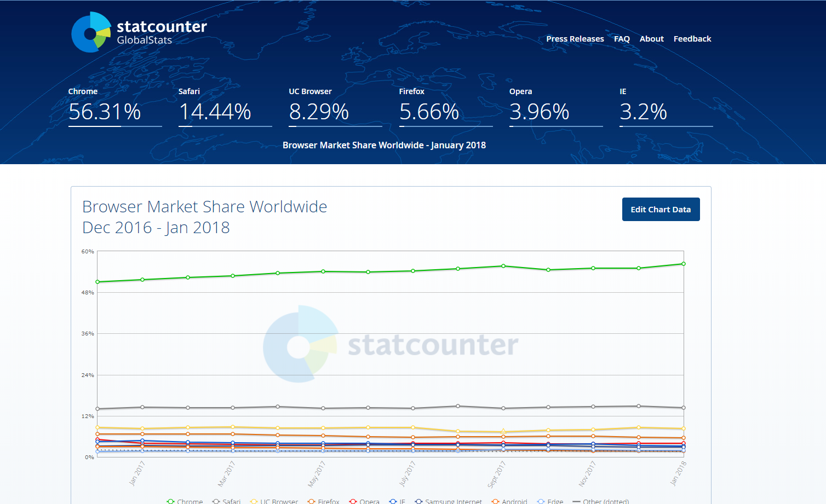Click the 12% y-axis label
This screenshot has height=504, width=826.
[88, 416]
